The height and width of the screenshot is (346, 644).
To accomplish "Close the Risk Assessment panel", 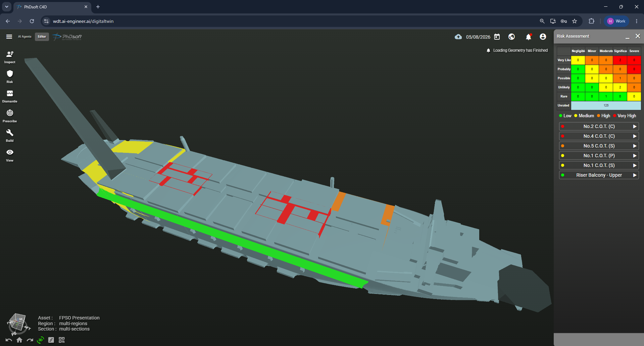I will 638,36.
